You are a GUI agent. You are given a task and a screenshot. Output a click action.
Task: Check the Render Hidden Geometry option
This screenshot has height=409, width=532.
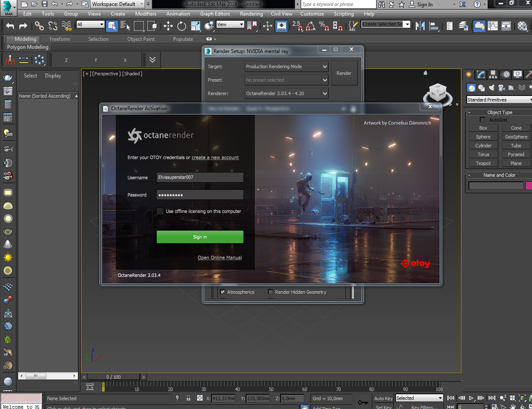click(x=270, y=292)
